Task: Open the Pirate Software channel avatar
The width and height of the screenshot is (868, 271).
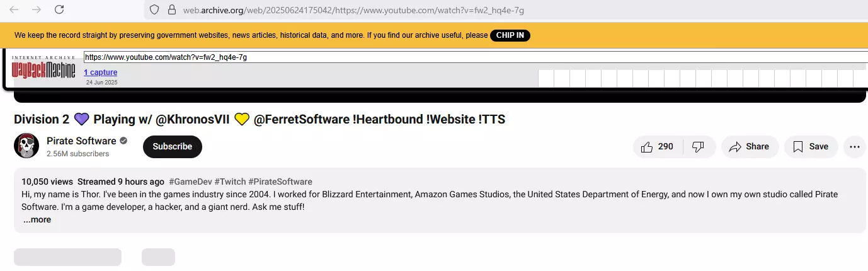Action: coord(26,146)
